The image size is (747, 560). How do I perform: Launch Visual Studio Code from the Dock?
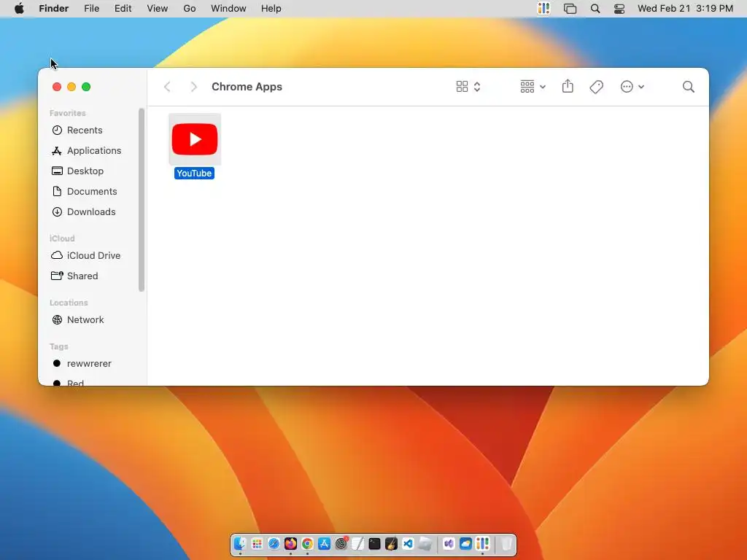pos(409,543)
